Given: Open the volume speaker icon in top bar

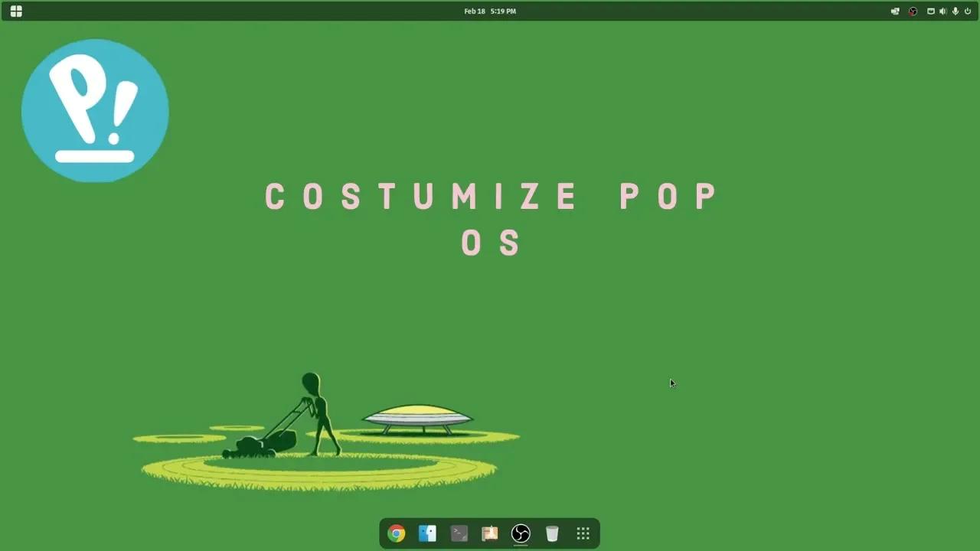Looking at the screenshot, I should coord(942,11).
